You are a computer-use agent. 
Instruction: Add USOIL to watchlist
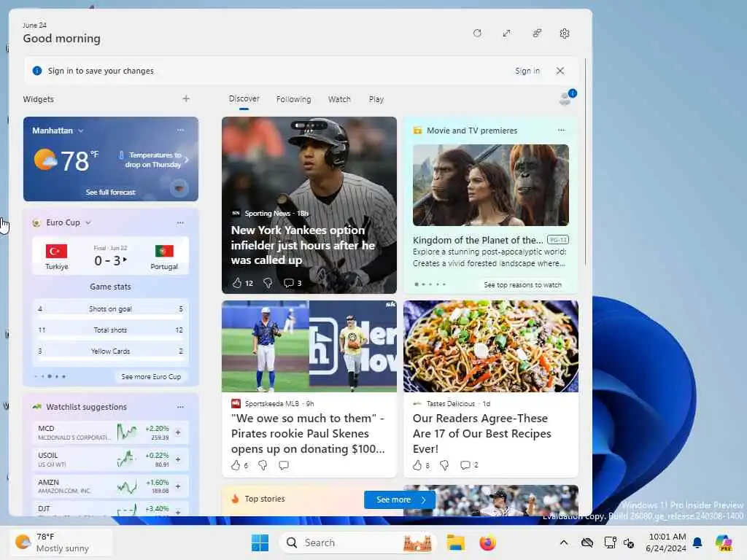tap(178, 459)
